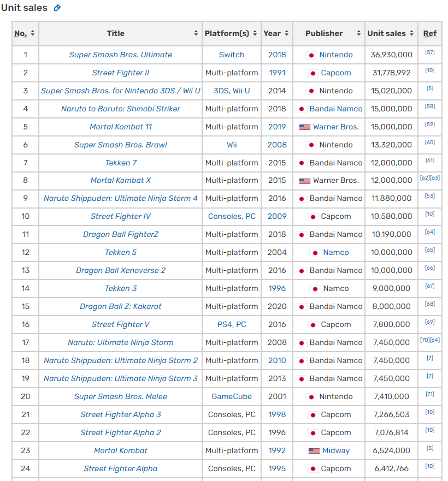Open Dragon Ball FighterZ link

[120, 234]
